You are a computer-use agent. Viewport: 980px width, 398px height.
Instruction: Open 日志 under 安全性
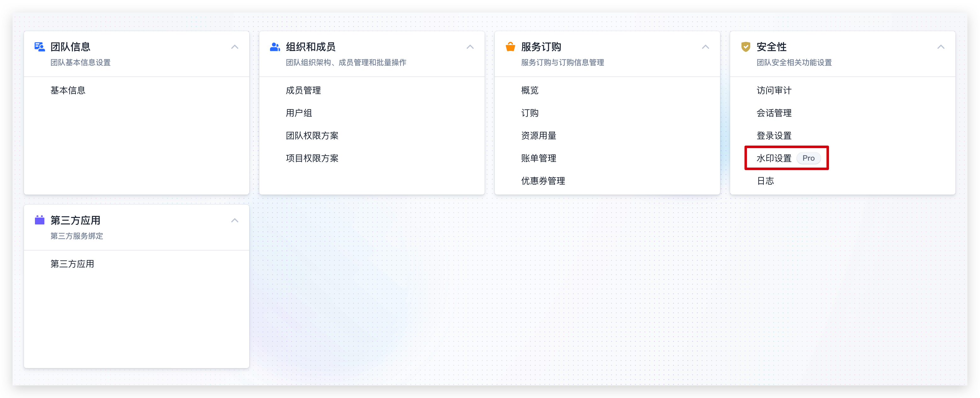tap(765, 180)
